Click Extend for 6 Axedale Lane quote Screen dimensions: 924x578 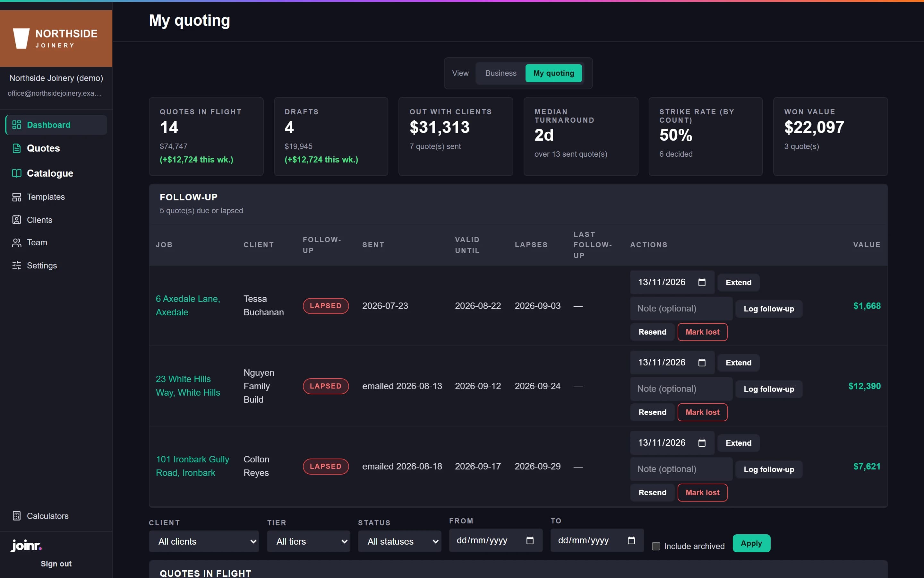(738, 283)
